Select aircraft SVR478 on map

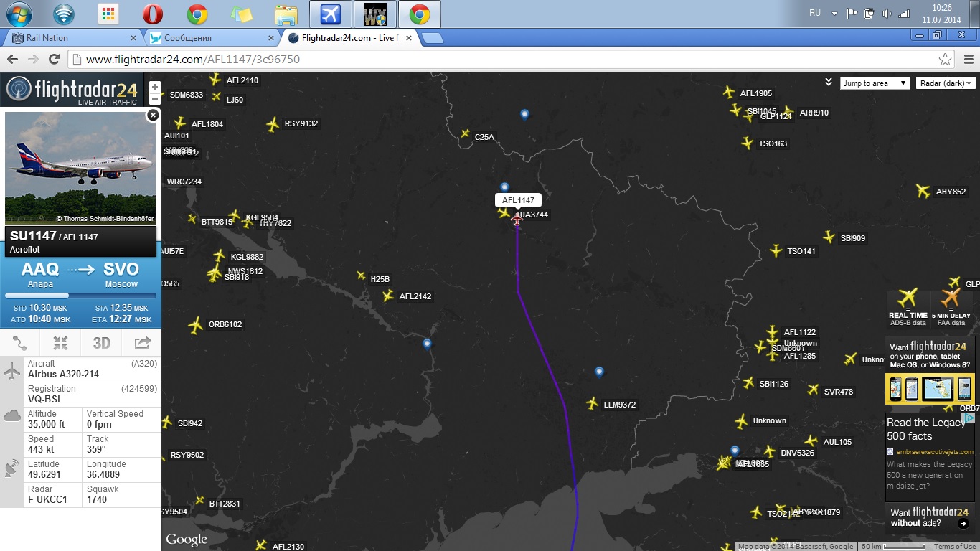tap(813, 390)
